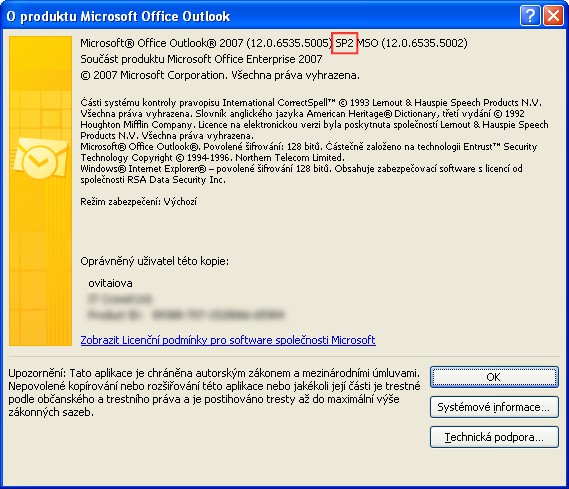The image size is (569, 489).
Task: Open Technická podpora
Action: click(494, 437)
